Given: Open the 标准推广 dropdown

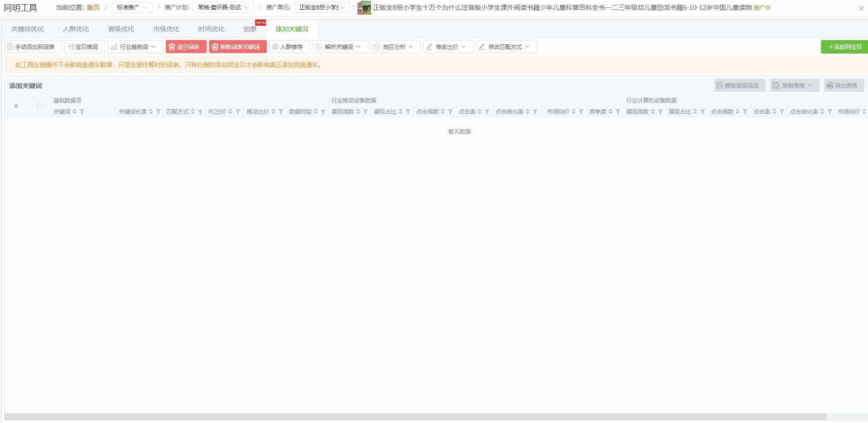Looking at the screenshot, I should click(132, 7).
